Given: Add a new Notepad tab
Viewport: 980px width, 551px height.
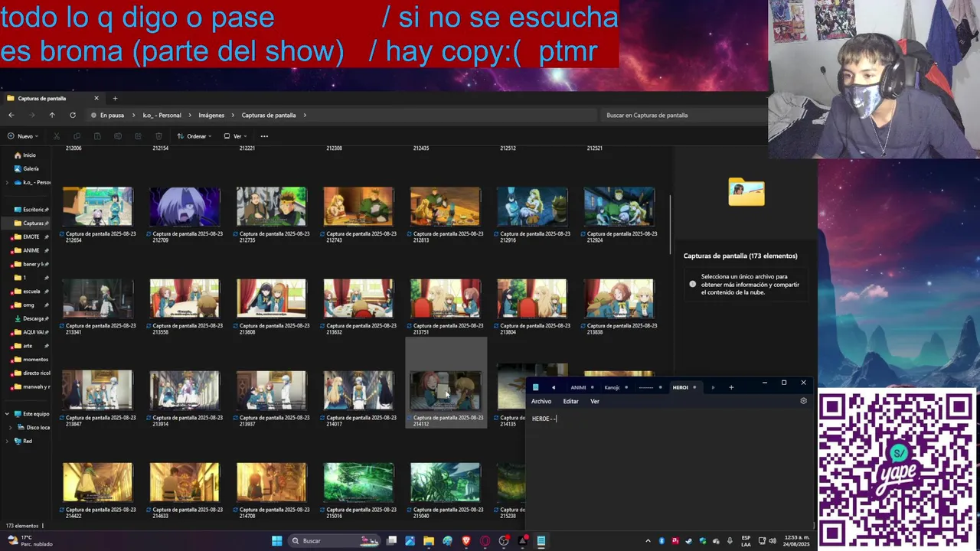Looking at the screenshot, I should pyautogui.click(x=731, y=387).
